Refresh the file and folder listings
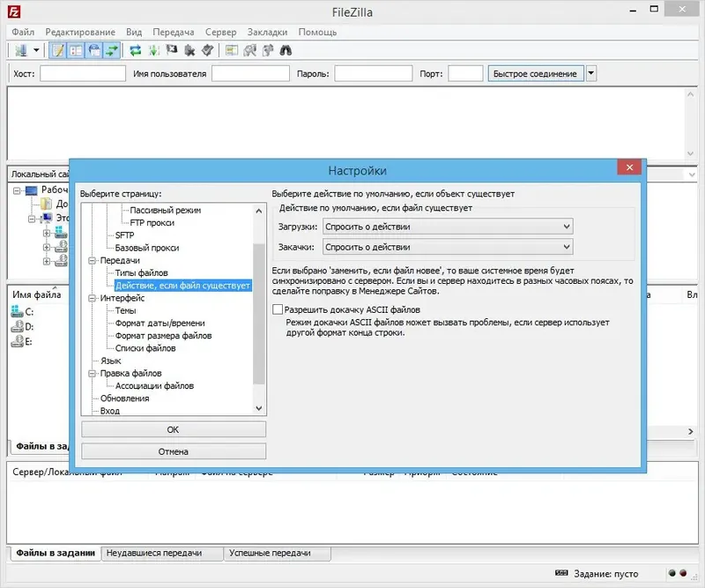The height and width of the screenshot is (588, 705). pos(135,50)
